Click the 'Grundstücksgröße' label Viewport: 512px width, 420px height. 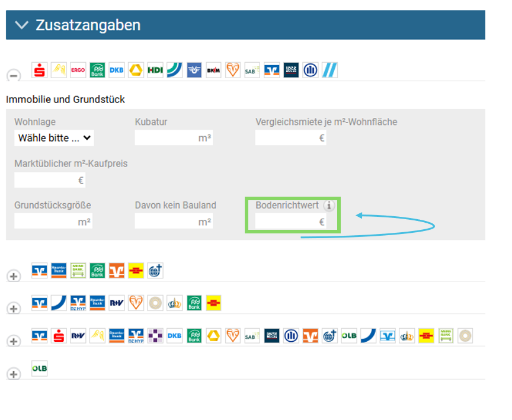53,206
